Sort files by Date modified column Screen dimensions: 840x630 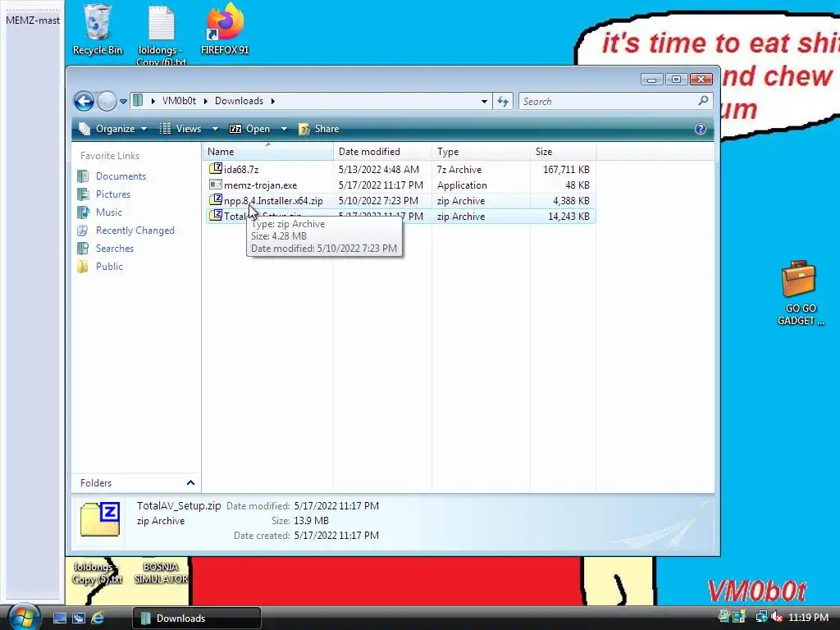pos(382,152)
